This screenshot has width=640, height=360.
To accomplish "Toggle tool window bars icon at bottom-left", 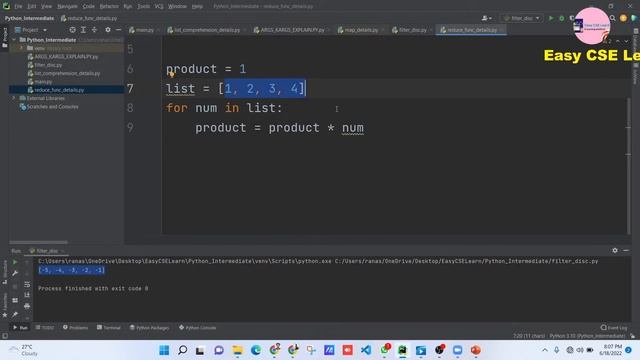I will pyautogui.click(x=5, y=336).
